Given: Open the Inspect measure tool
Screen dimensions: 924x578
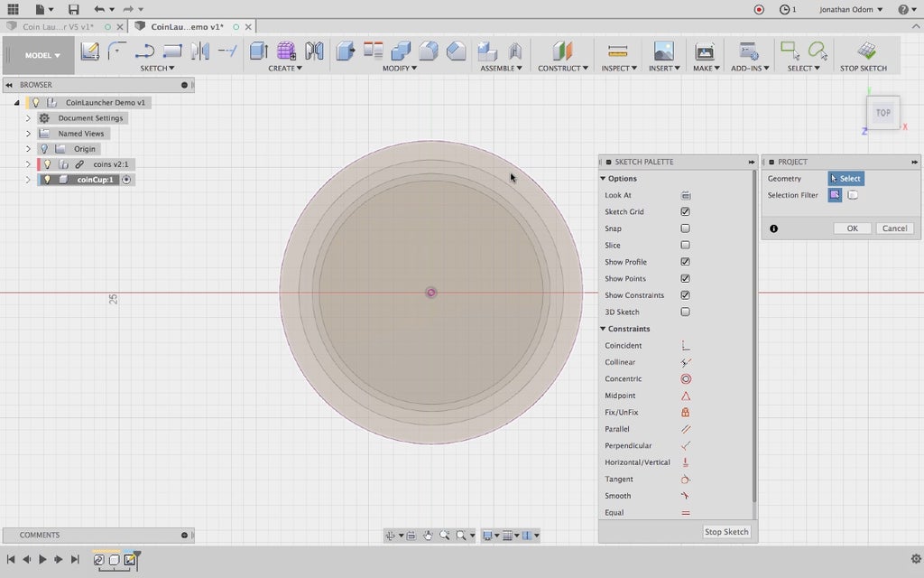Looking at the screenshot, I should [617, 51].
